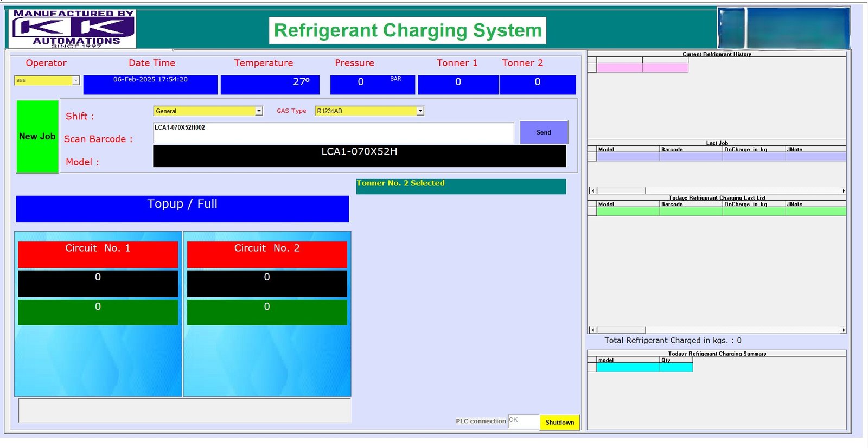Image resolution: width=868 pixels, height=448 pixels.
Task: Click the Temperature reading box
Action: pyautogui.click(x=270, y=85)
